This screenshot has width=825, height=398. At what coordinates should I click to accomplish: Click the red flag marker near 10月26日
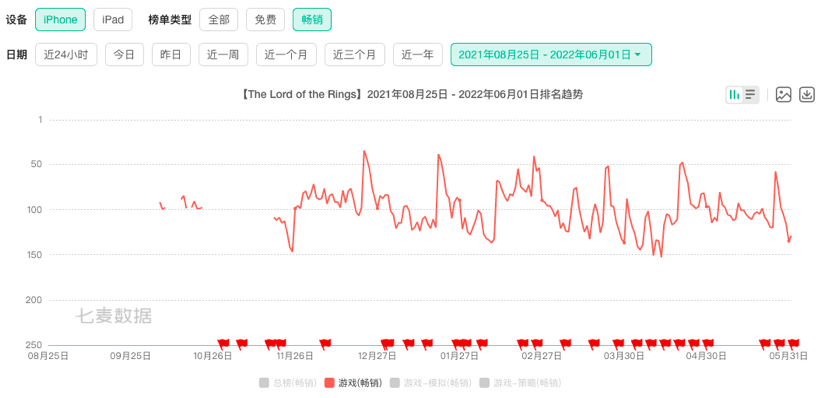click(x=224, y=344)
